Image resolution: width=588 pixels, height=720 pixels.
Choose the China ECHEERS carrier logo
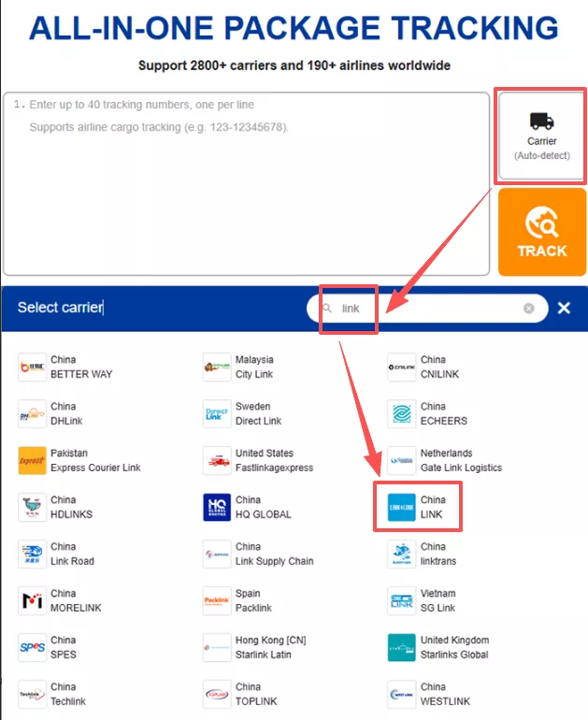tap(401, 413)
